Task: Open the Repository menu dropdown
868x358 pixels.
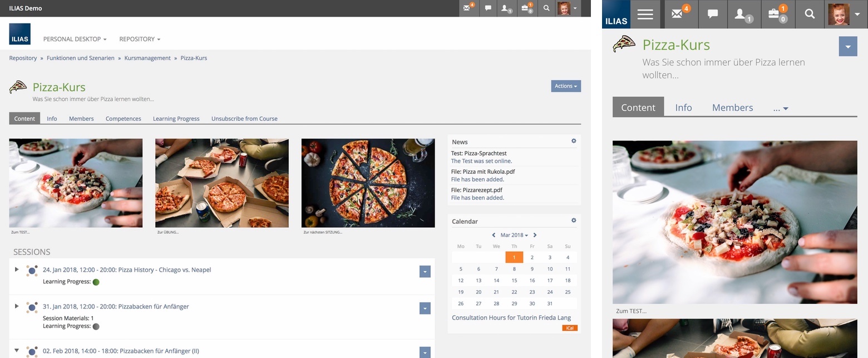Action: (x=140, y=39)
